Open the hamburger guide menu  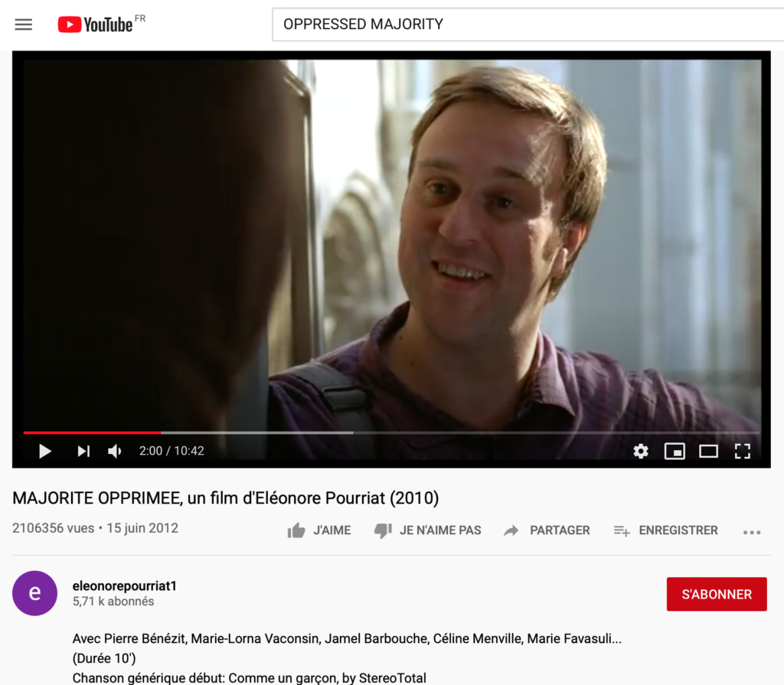pyautogui.click(x=24, y=24)
